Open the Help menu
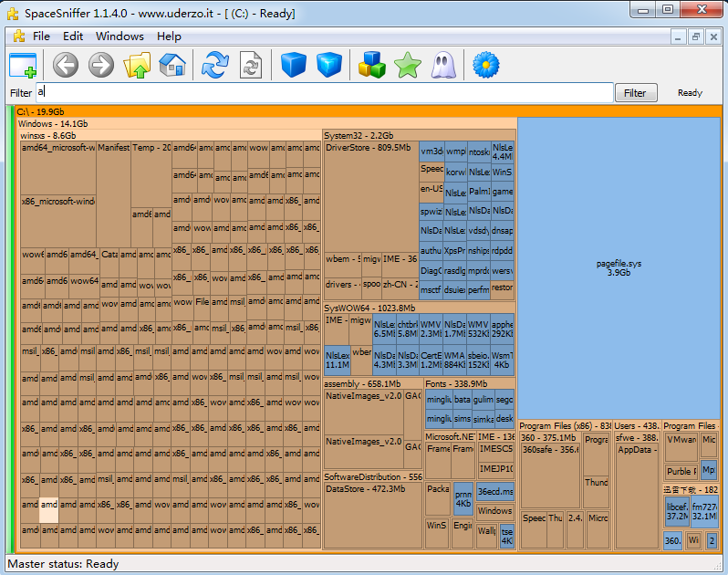This screenshot has width=728, height=575. point(169,37)
